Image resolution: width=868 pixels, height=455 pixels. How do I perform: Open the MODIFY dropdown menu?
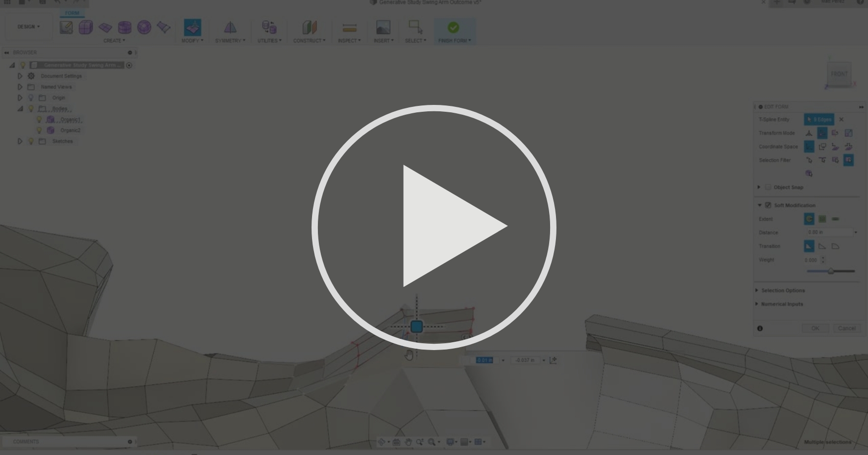click(192, 41)
